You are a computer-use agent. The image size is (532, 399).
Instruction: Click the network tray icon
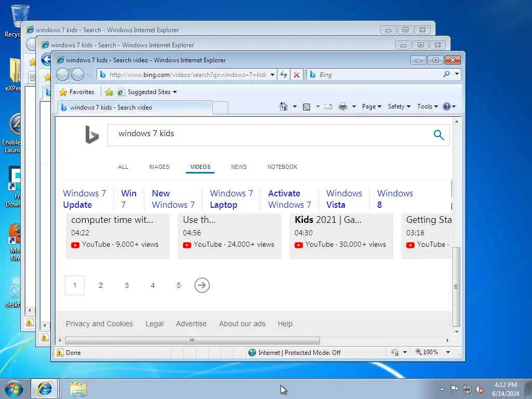(x=467, y=390)
